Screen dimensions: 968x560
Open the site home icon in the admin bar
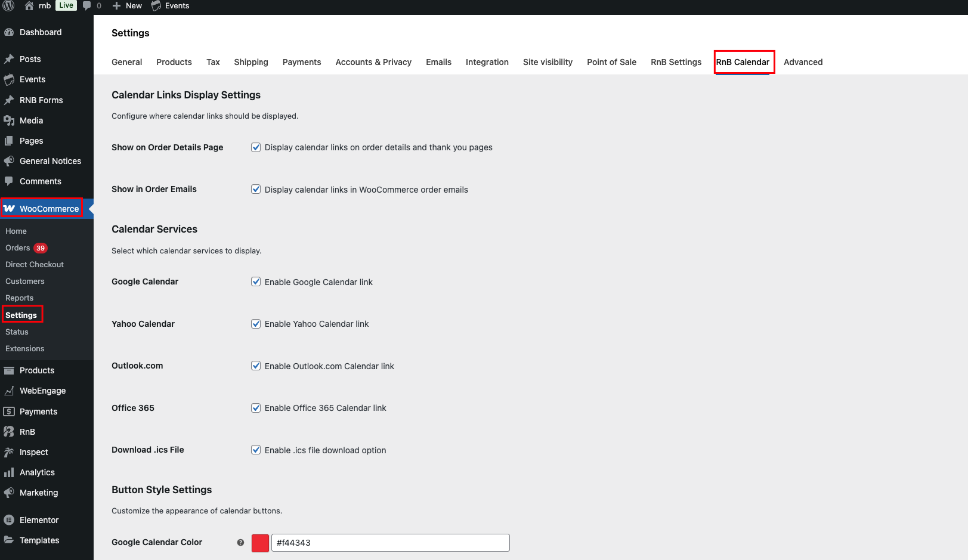(29, 6)
